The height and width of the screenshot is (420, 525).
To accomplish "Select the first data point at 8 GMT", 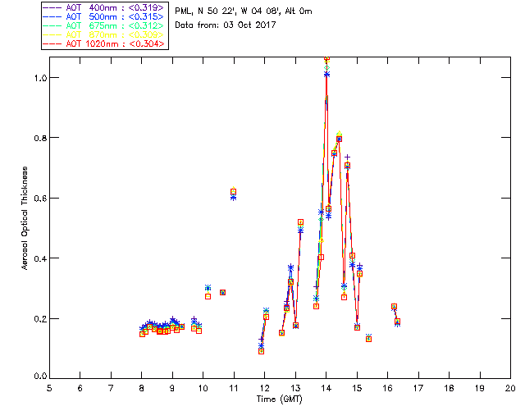I will pyautogui.click(x=142, y=334).
